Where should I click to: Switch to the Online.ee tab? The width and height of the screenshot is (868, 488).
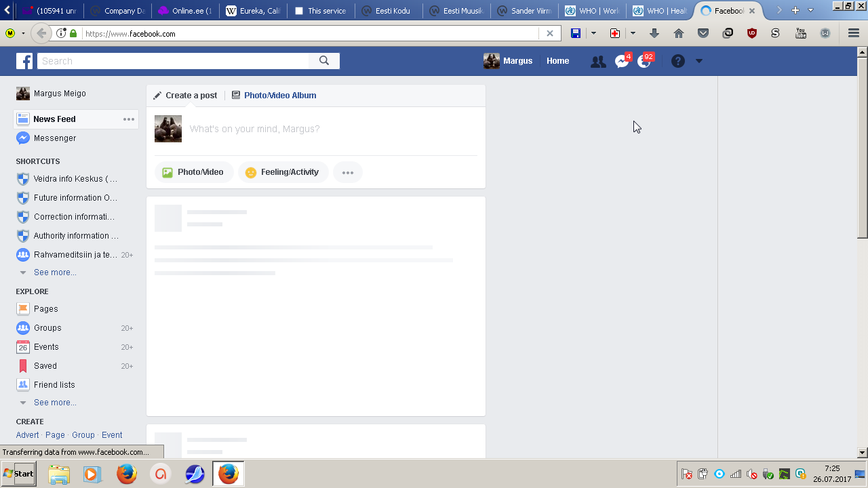[184, 11]
